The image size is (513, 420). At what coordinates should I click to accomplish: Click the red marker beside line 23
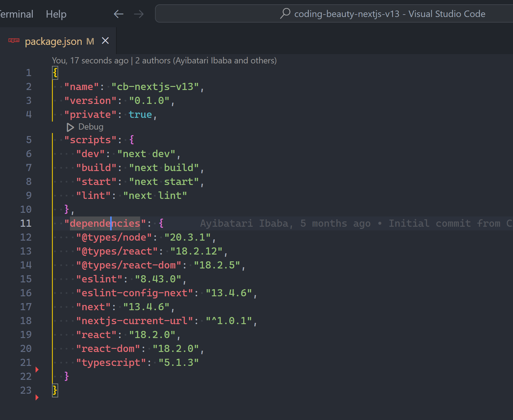click(x=37, y=397)
